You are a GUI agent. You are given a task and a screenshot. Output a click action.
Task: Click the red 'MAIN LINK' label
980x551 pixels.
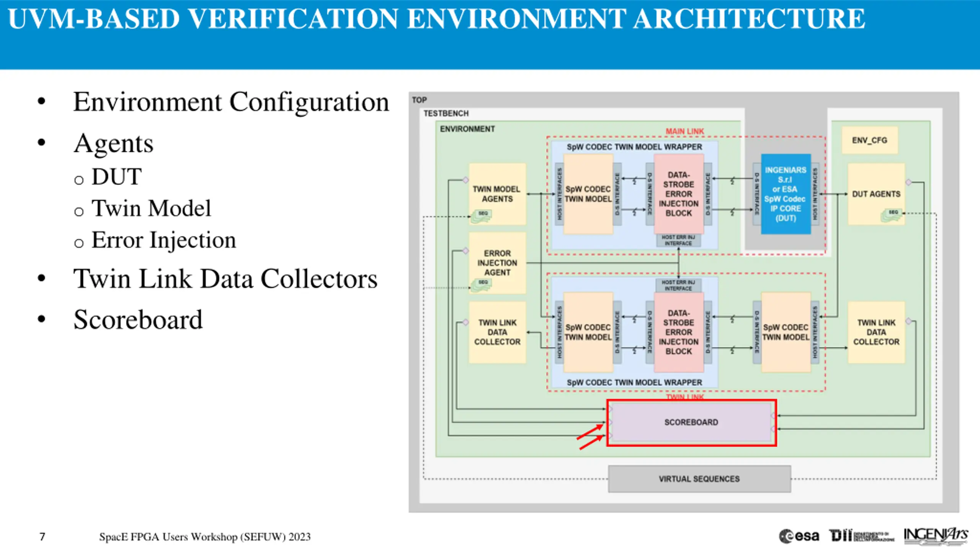click(684, 131)
